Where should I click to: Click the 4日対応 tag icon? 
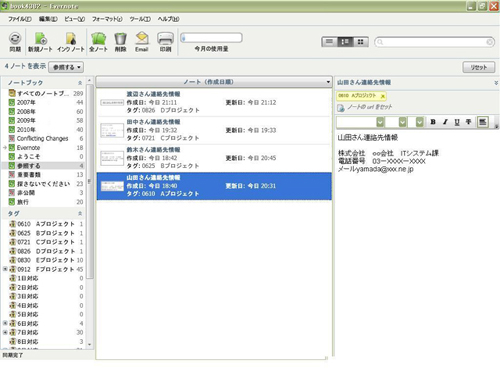click(13, 305)
